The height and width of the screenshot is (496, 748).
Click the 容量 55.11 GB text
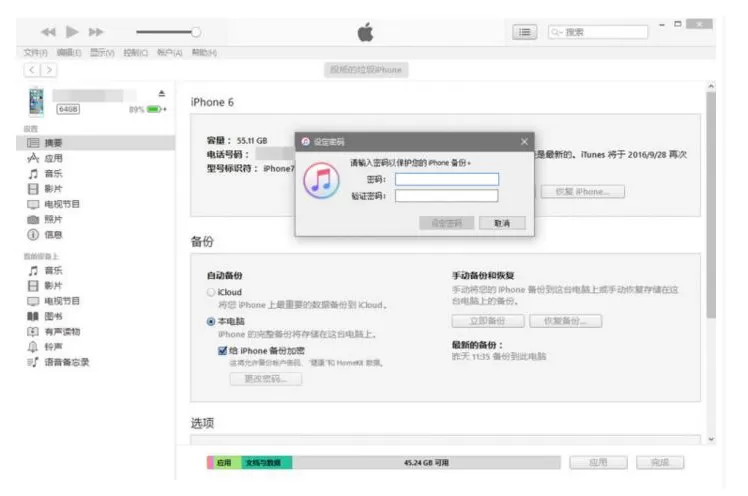237,141
